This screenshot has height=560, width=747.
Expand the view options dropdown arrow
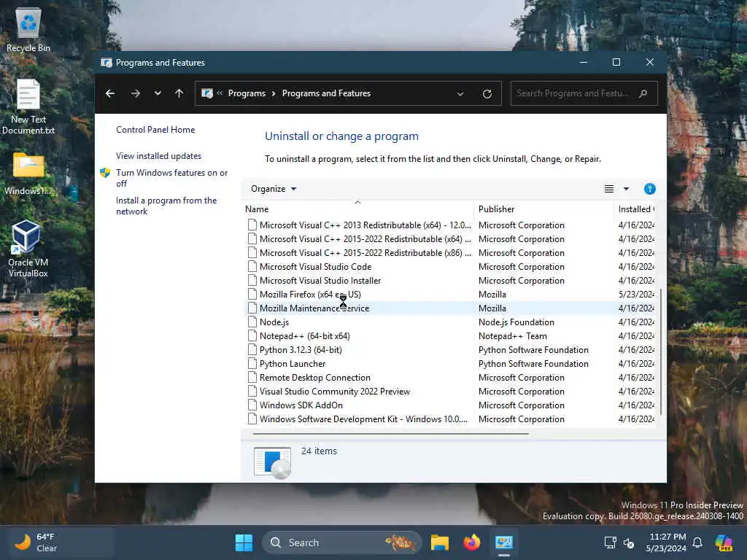click(x=627, y=189)
